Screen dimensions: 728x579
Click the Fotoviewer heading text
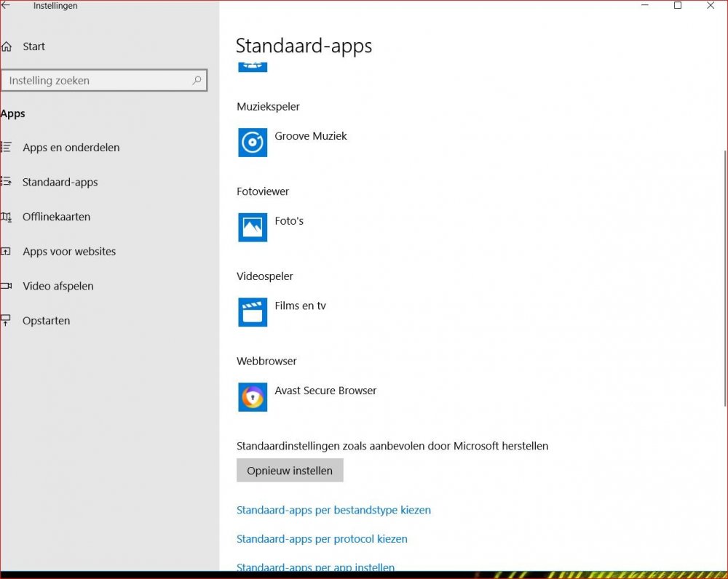[x=262, y=191]
